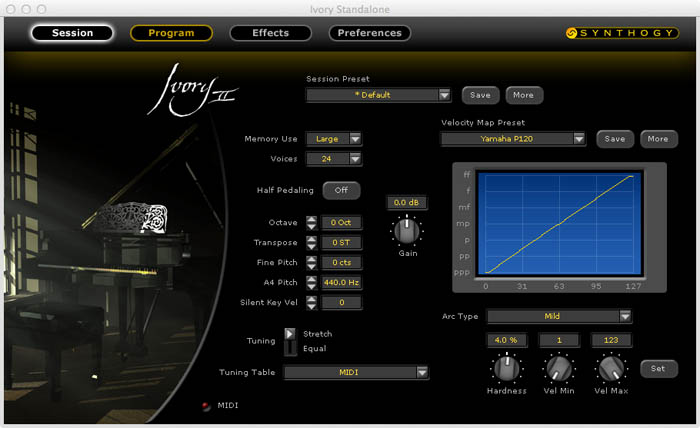The image size is (700, 428).
Task: Click More next to Session Preset
Action: [x=524, y=95]
